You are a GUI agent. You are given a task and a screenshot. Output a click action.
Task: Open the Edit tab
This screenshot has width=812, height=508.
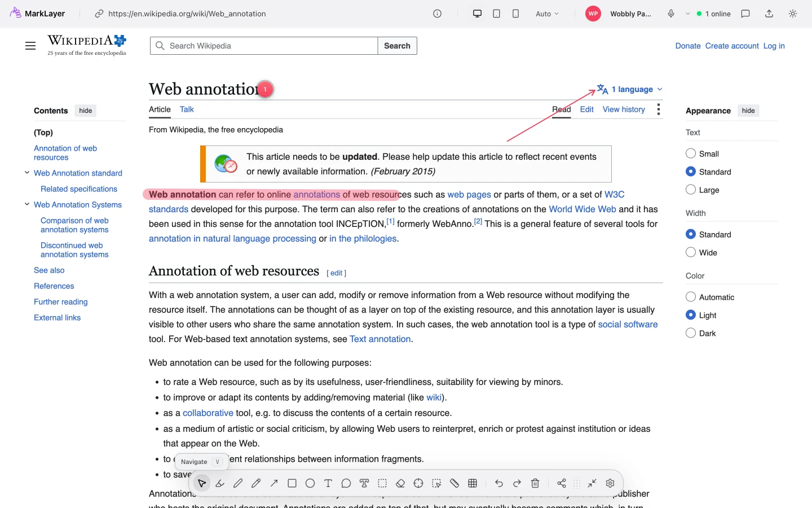pyautogui.click(x=586, y=110)
